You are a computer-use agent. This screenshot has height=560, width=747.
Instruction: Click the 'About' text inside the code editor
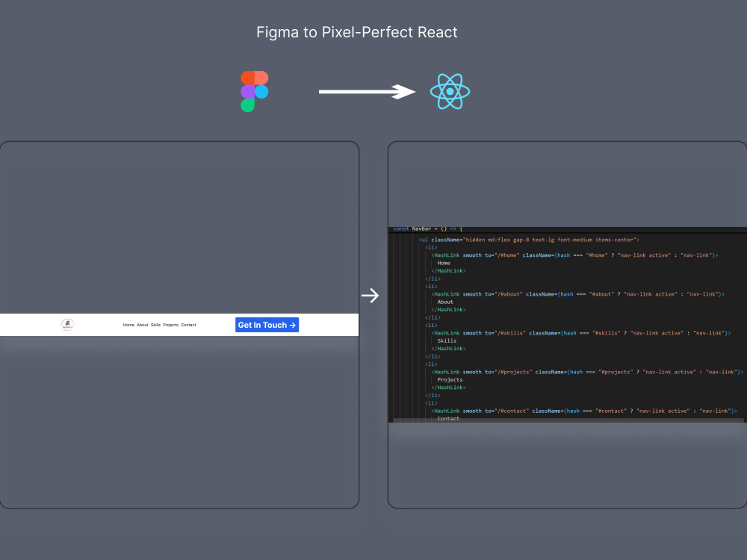(x=445, y=302)
